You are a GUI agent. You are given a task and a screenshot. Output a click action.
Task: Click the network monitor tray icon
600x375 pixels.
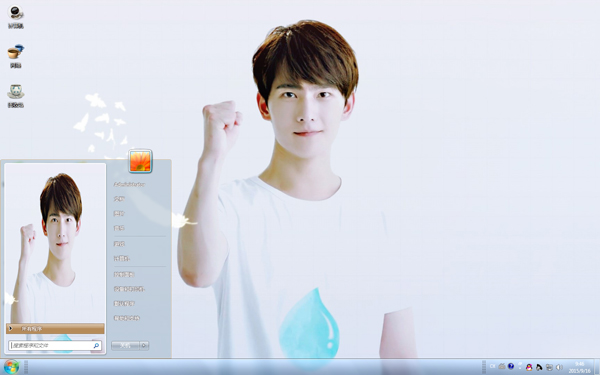(x=549, y=367)
